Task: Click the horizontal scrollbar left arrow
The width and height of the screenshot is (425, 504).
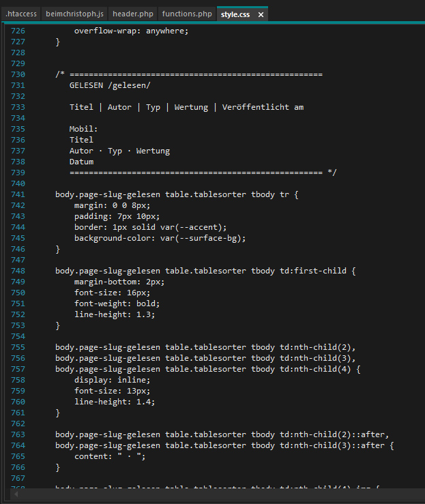Action: click(x=16, y=494)
